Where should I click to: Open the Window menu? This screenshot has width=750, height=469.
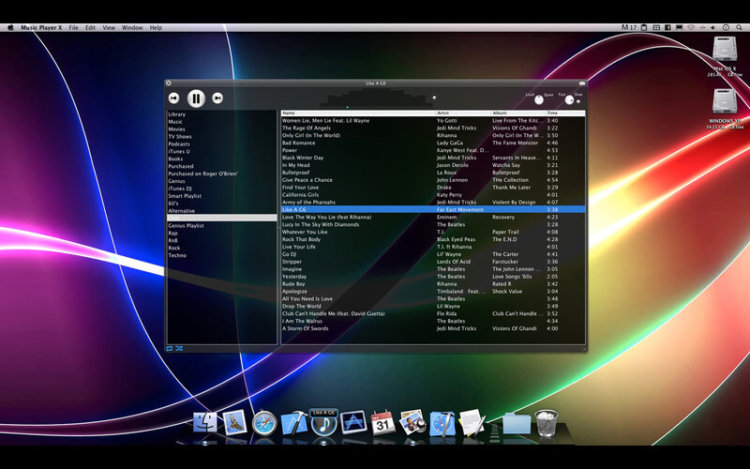click(132, 28)
